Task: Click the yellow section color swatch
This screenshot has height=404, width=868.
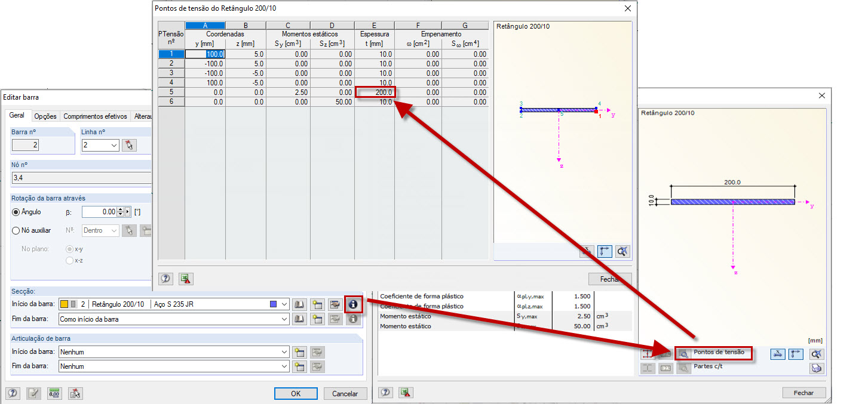Action: point(64,304)
